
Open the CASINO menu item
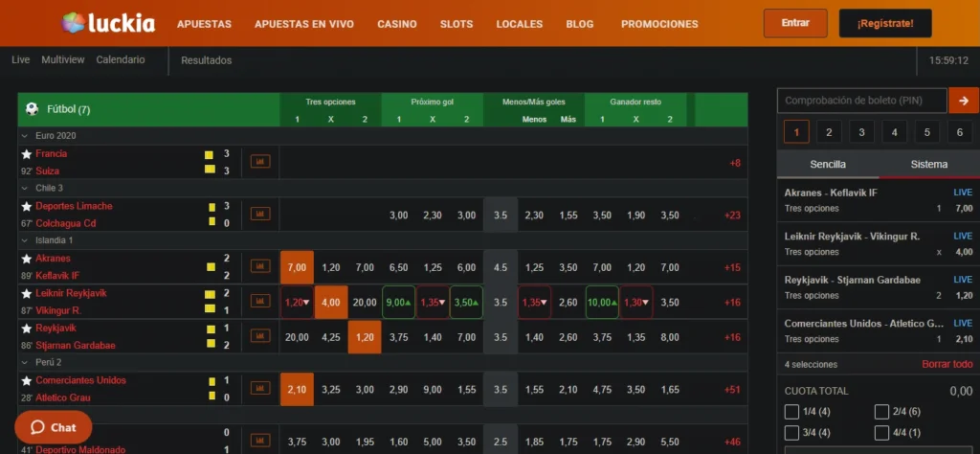tap(396, 24)
